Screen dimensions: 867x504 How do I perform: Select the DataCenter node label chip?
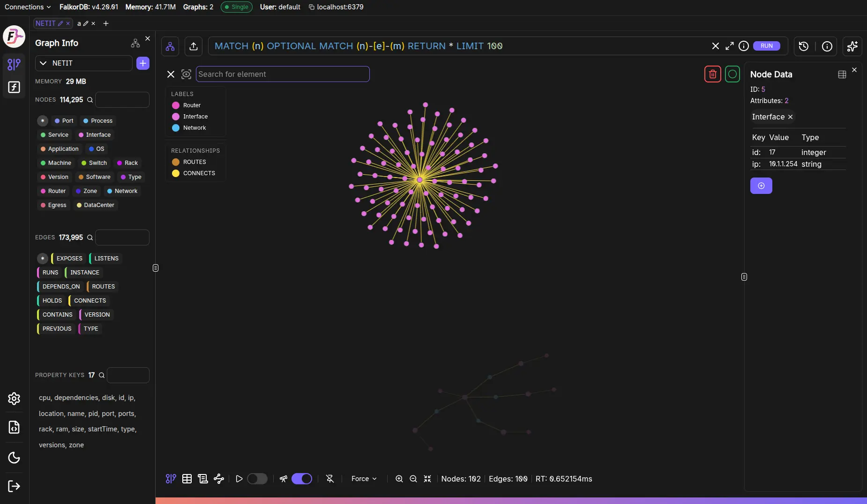click(96, 205)
